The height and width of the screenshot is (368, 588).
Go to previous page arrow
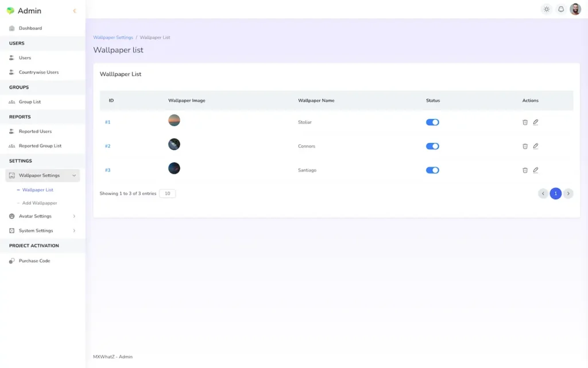coord(543,193)
